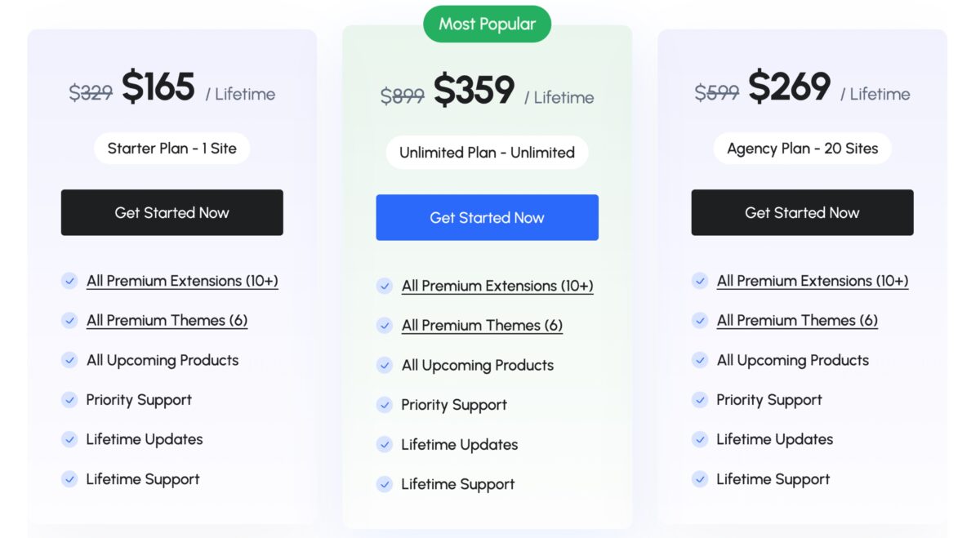The width and height of the screenshot is (980, 538).
Task: Click the Most Popular green badge
Action: [487, 24]
